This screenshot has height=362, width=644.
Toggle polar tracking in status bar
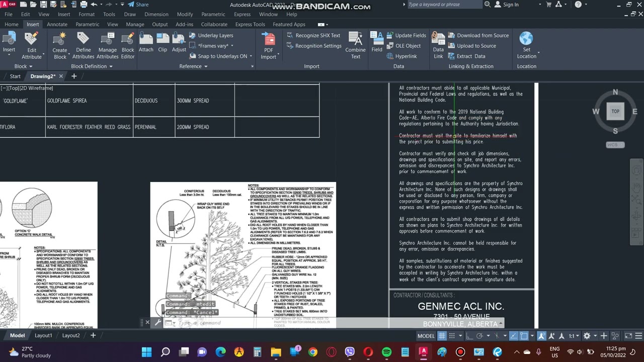point(480,336)
